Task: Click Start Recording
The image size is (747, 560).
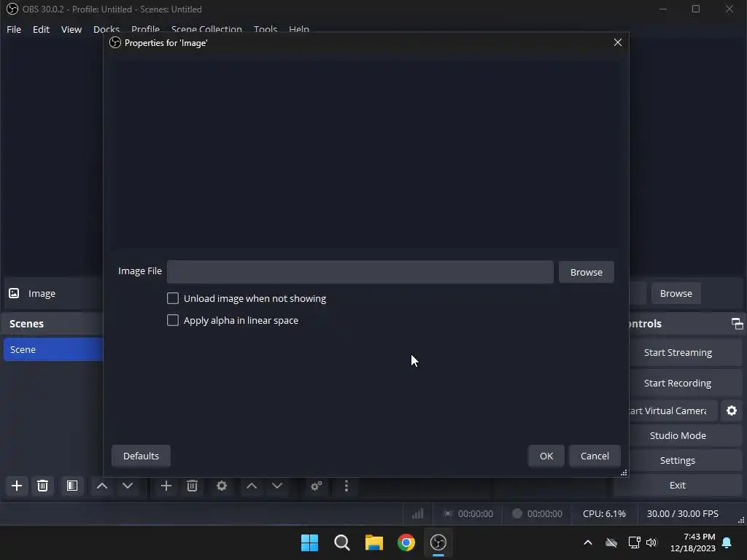Action: point(686,383)
